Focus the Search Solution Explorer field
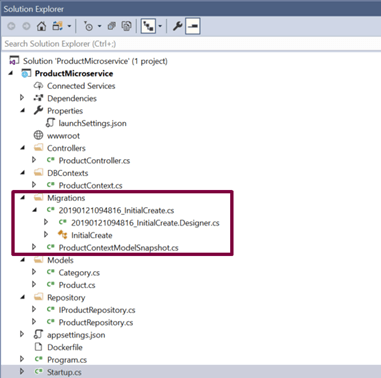381x378 pixels. 191,44
